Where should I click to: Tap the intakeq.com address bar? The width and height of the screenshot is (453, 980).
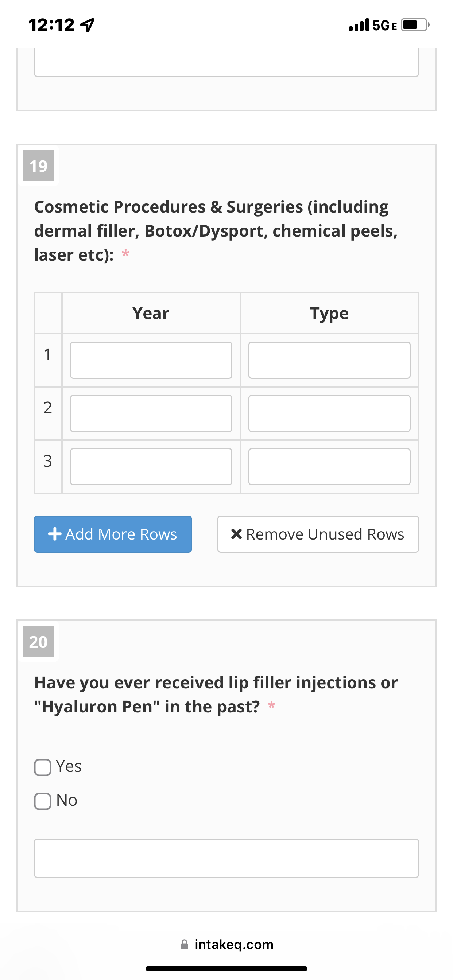click(226, 944)
